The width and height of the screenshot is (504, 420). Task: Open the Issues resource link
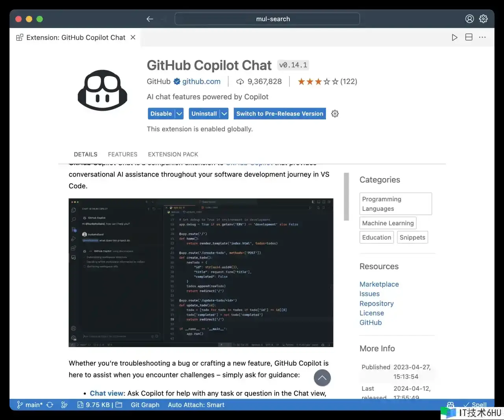click(369, 294)
